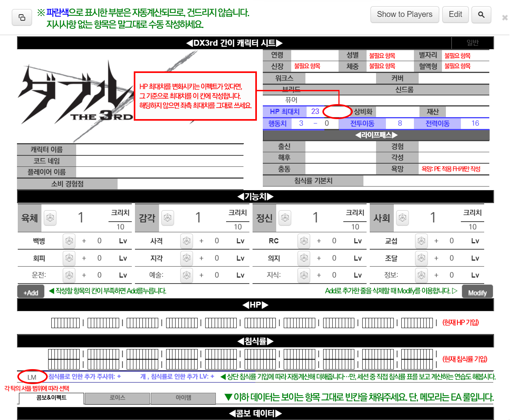This screenshot has width=511, height=420.
Task: Roll the 감각 stat dice icon
Action: [x=167, y=218]
